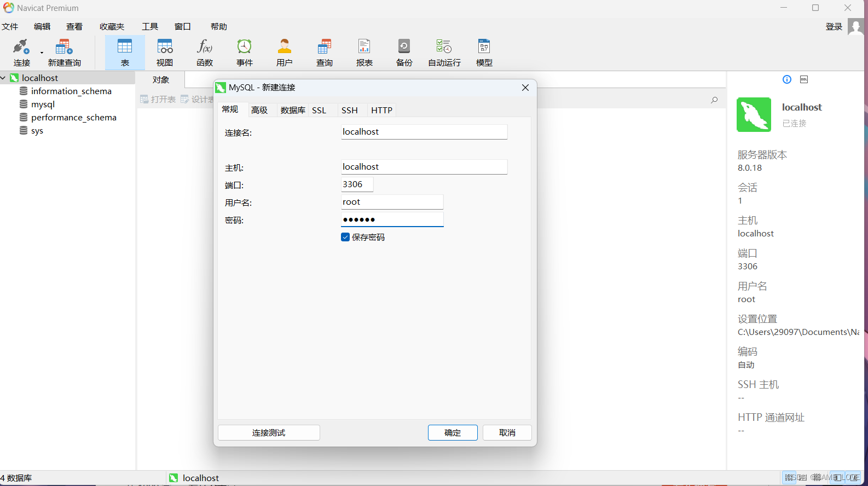Switch to HTTP tab in dialog
The height and width of the screenshot is (486, 868).
point(381,110)
